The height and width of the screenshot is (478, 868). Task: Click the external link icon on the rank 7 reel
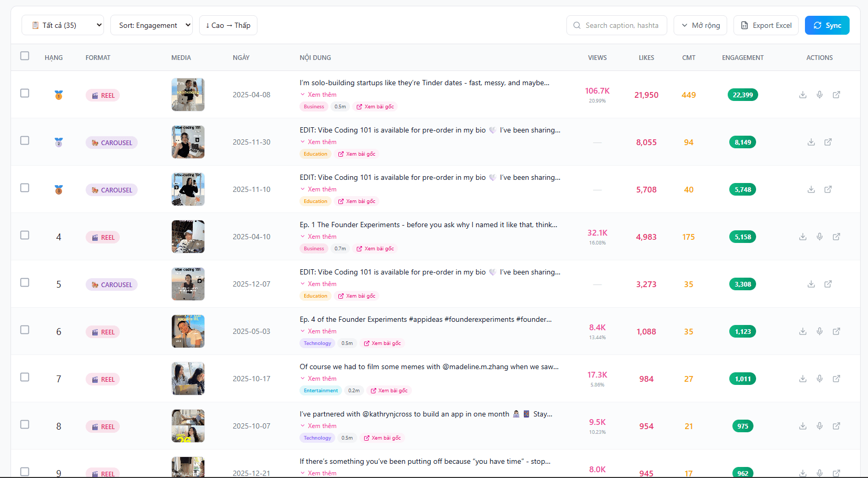click(x=836, y=379)
